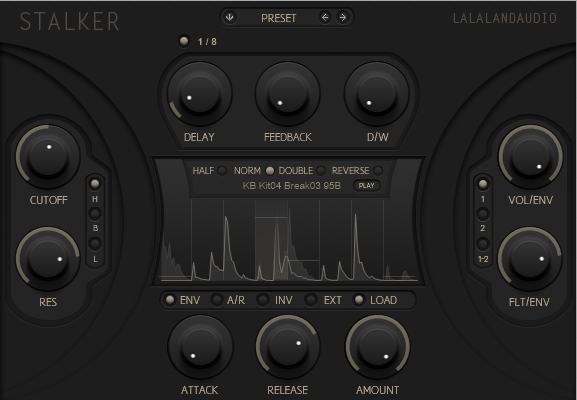Select NORM speed radio button

coord(270,171)
